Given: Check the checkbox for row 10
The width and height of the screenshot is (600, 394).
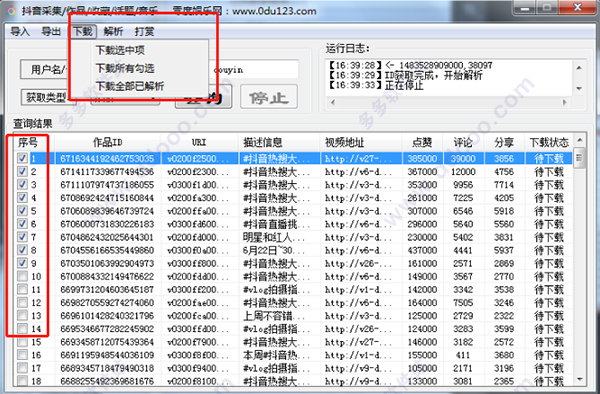Looking at the screenshot, I should [22, 276].
